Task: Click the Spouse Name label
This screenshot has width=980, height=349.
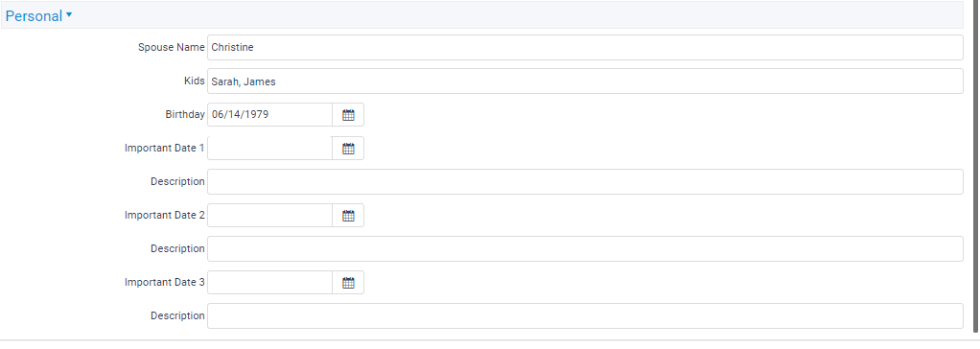Action: coord(172,48)
